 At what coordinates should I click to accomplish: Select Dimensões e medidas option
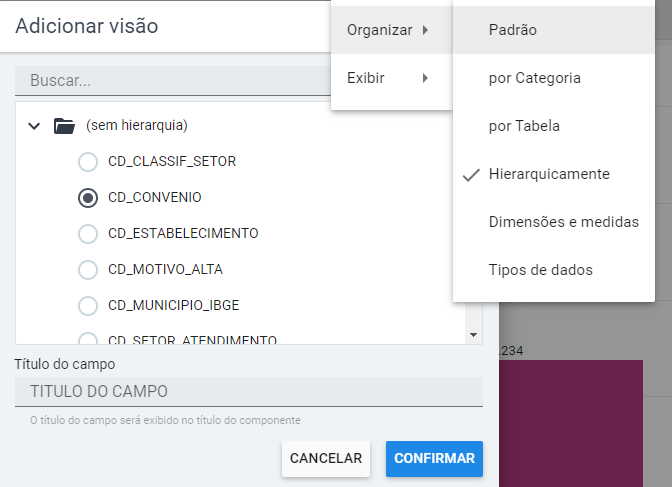click(x=563, y=222)
